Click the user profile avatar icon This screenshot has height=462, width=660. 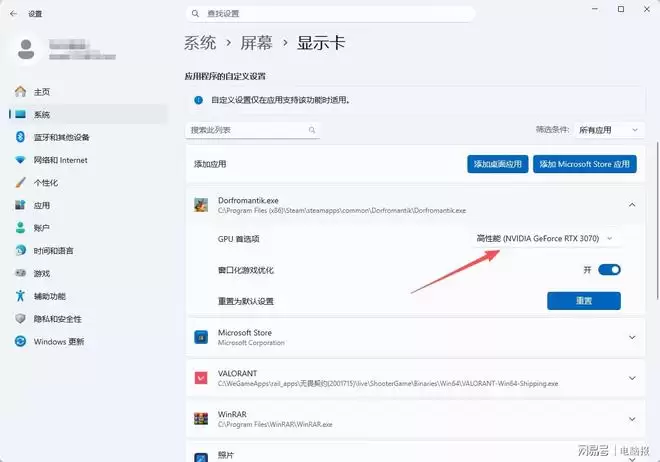click(x=26, y=50)
